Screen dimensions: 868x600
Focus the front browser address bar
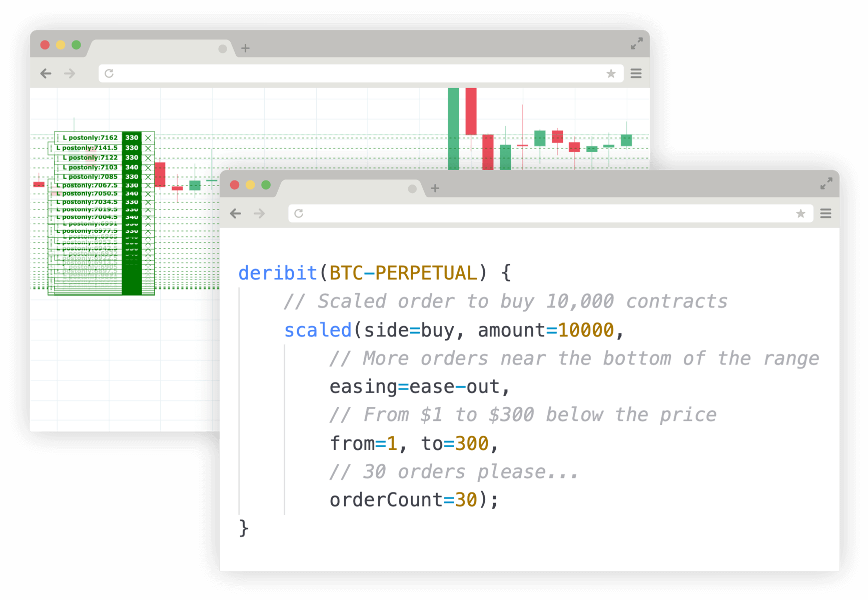tap(545, 214)
